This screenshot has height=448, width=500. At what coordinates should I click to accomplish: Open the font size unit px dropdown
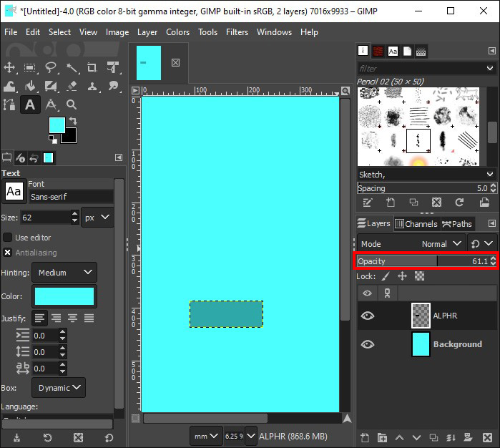click(97, 217)
